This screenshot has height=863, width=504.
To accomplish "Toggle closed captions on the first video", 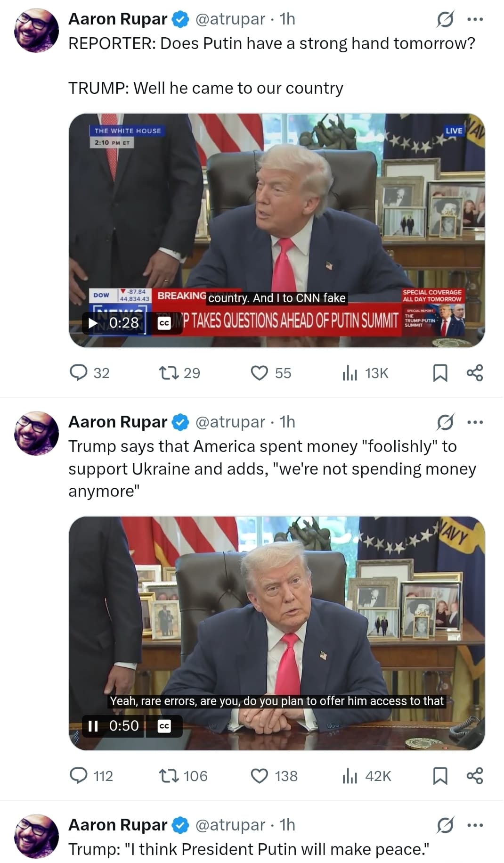I will 164,323.
